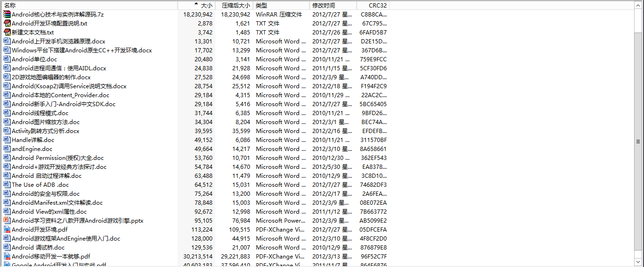Screen dimensions: 644x267
Task: Select file name Android游戏框架AndEngine使用入门.doc
Action: click(x=66, y=238)
